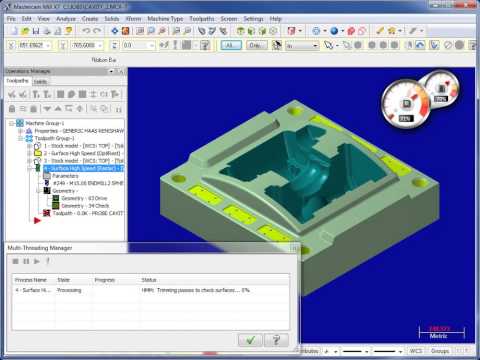Regenerate all selected operations icon
The width and height of the screenshot is (480, 360).
pos(36,94)
